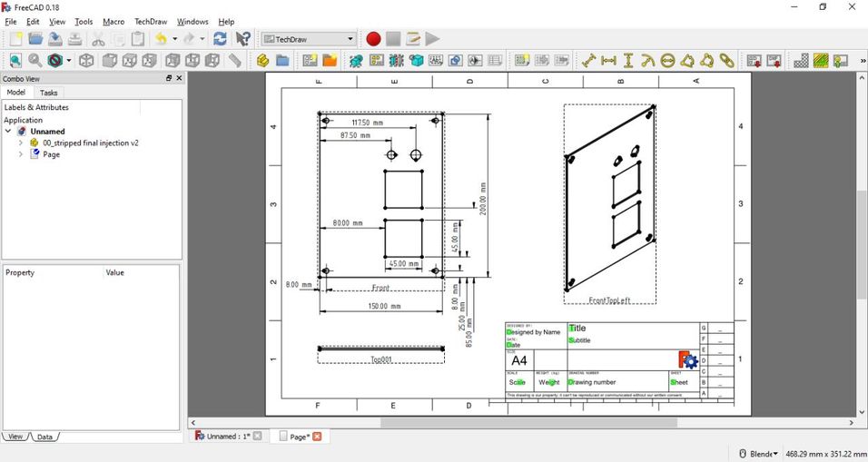Export page as SVG icon
This screenshot has width=868, height=462.
point(754,60)
